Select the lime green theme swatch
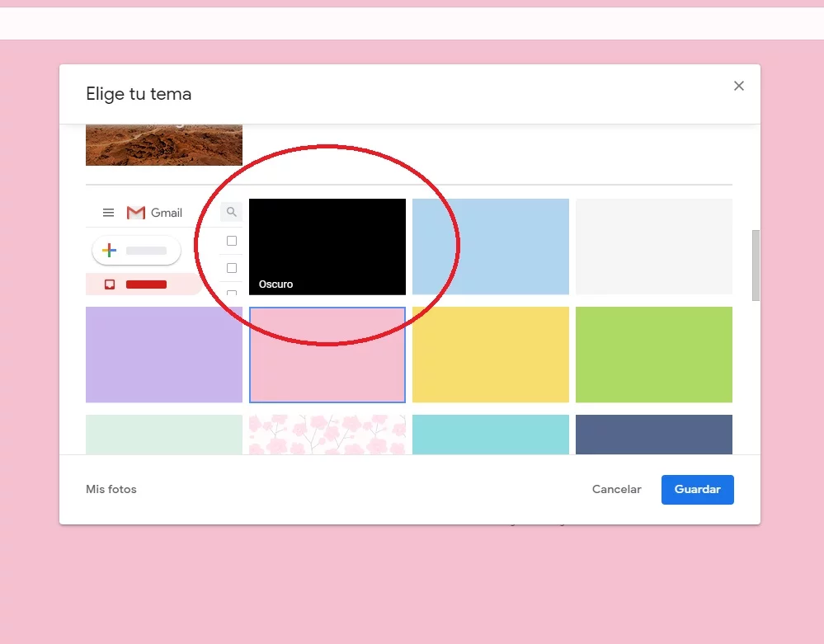This screenshot has height=644, width=824. point(654,355)
